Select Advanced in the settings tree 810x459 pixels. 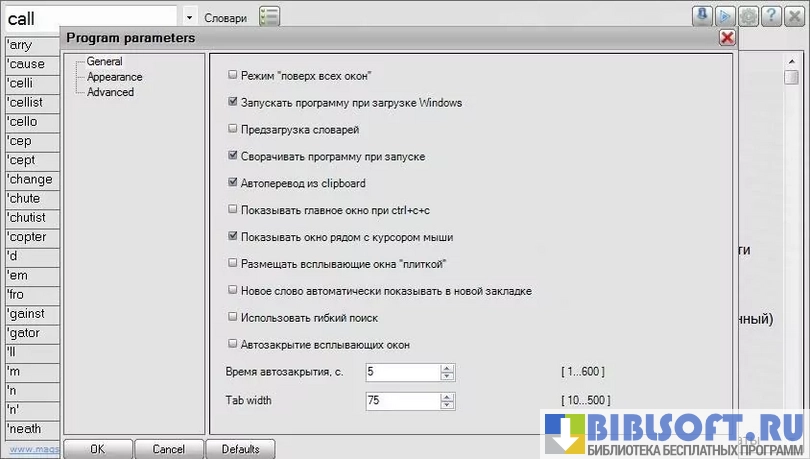click(110, 92)
